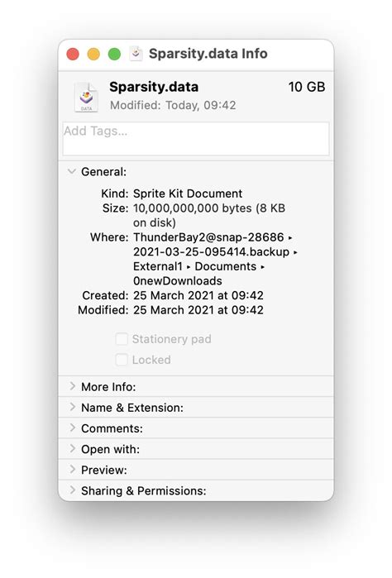Screen dimensions: 392x578
Task: Click the Created date 25 March 2021
Action: point(198,295)
